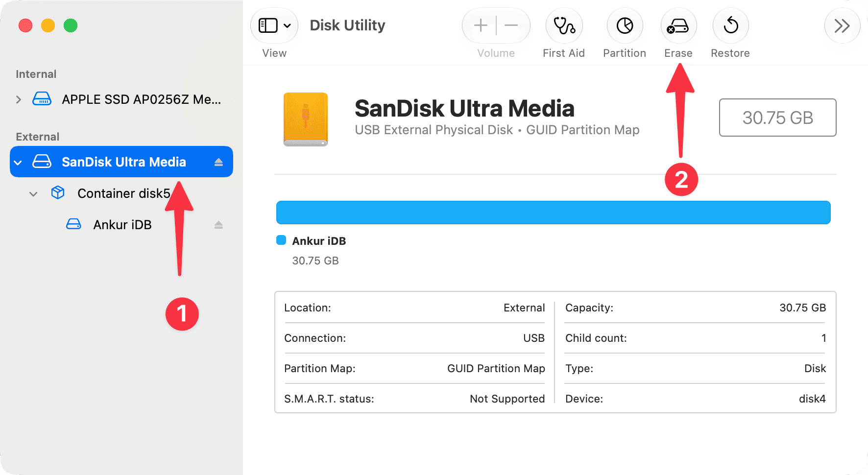The width and height of the screenshot is (868, 475).
Task: Click the Partition pie chart icon
Action: [625, 25]
